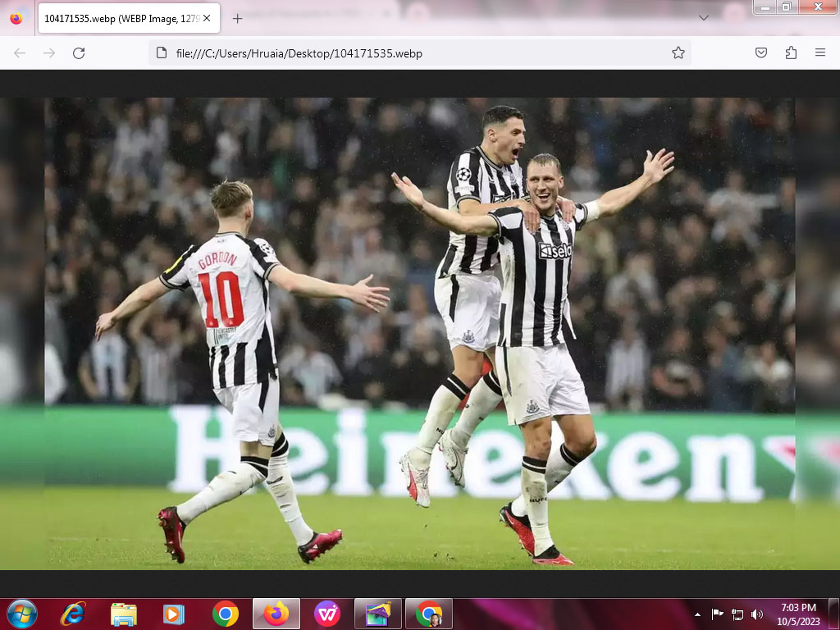This screenshot has width=840, height=630.
Task: Click the address bar with file URL
Action: coord(410,53)
